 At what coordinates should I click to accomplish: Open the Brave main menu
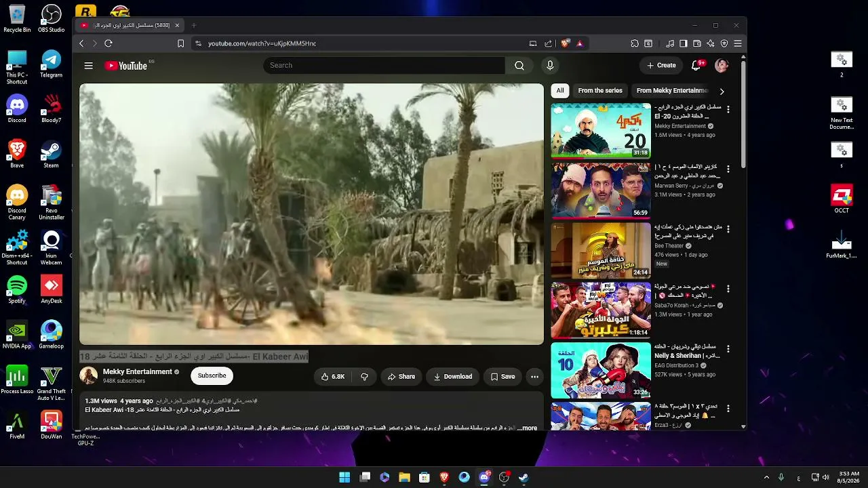tap(738, 43)
